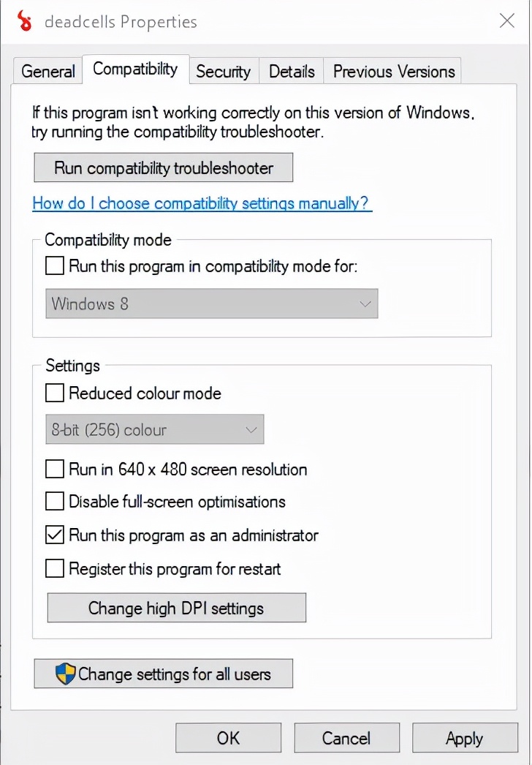Open the Security tab
Screen dimensions: 532x765
(223, 72)
